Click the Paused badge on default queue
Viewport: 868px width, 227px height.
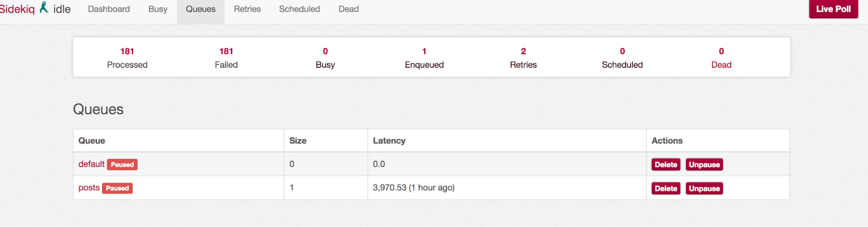click(122, 164)
